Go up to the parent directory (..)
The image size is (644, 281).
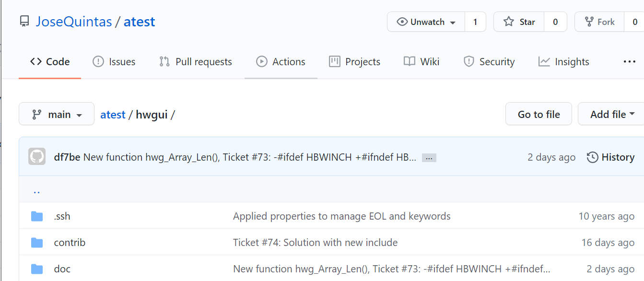point(36,191)
